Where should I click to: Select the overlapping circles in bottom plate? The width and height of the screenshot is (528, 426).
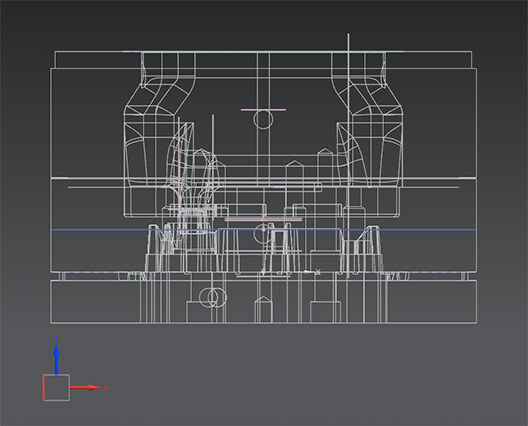coord(212,297)
